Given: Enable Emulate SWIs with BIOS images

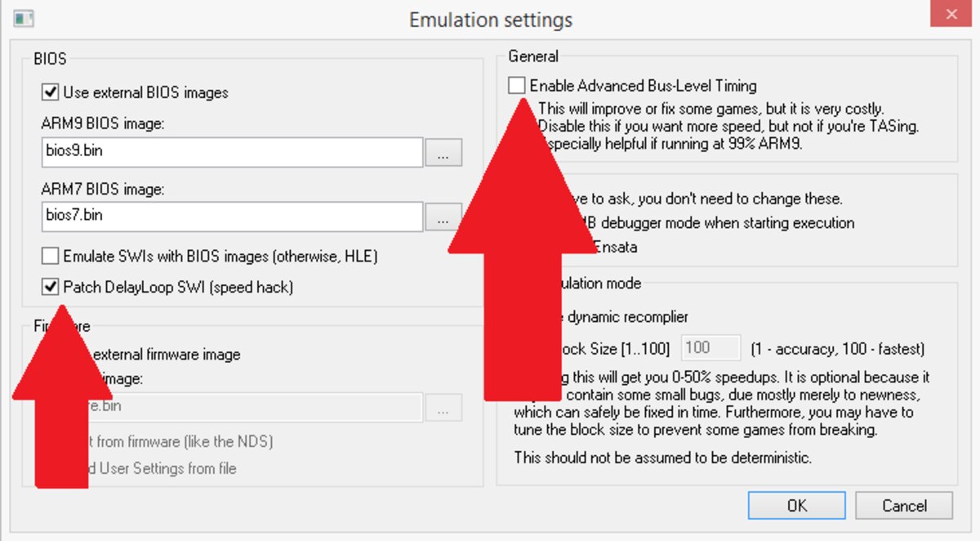Looking at the screenshot, I should 51,256.
